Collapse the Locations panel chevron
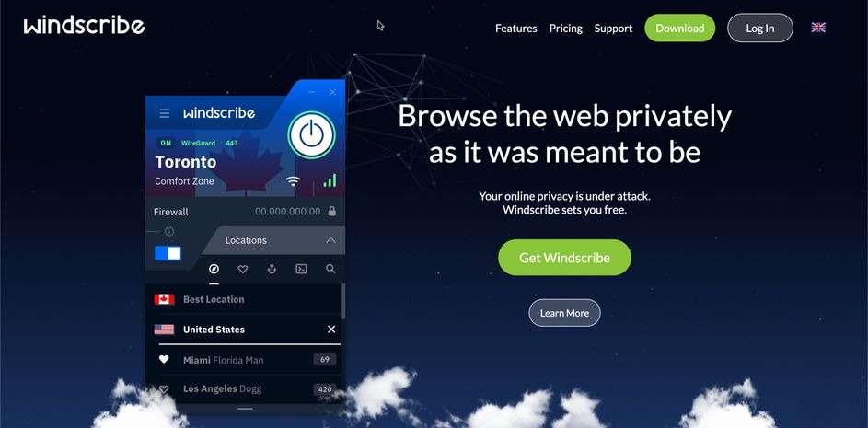Screen dimensions: 868x428 (330, 240)
